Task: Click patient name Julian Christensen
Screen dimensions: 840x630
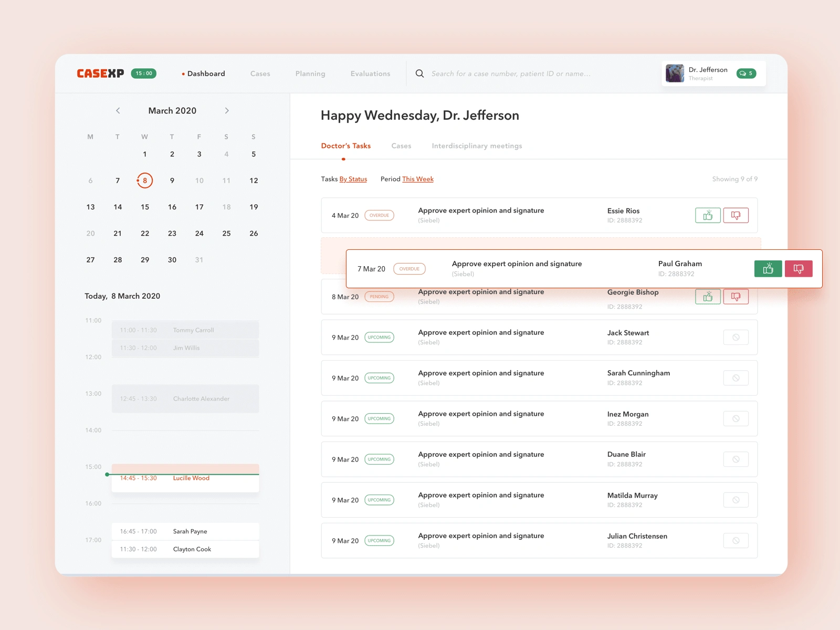Action: point(637,536)
